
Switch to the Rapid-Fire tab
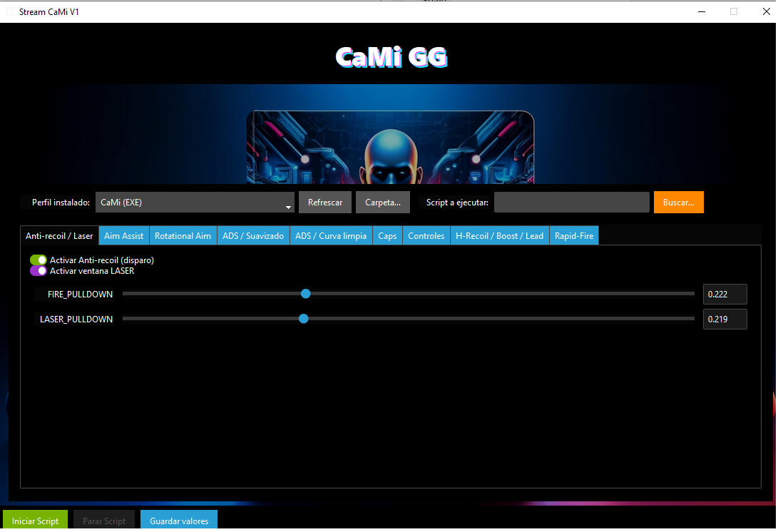click(574, 235)
